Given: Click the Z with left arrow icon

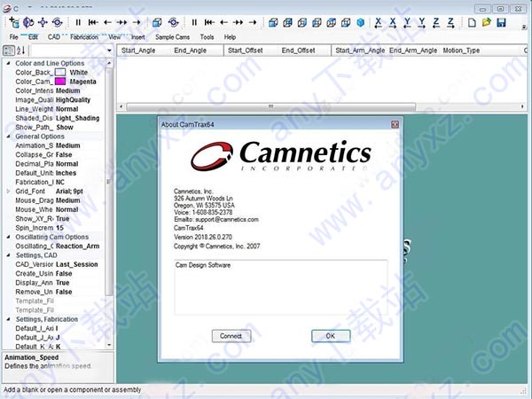Looking at the screenshot, I should pyautogui.click(x=436, y=23).
